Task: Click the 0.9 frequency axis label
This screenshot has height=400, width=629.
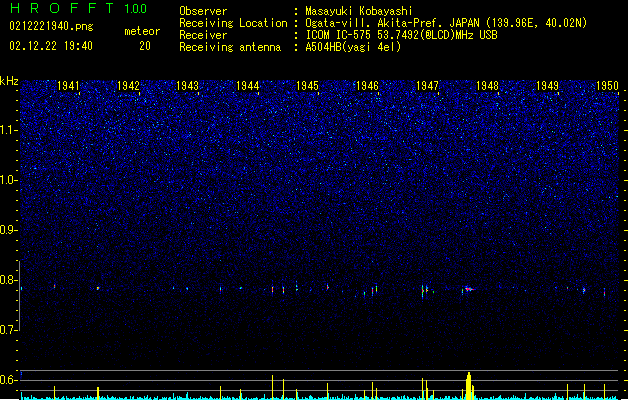Action: click(8, 230)
